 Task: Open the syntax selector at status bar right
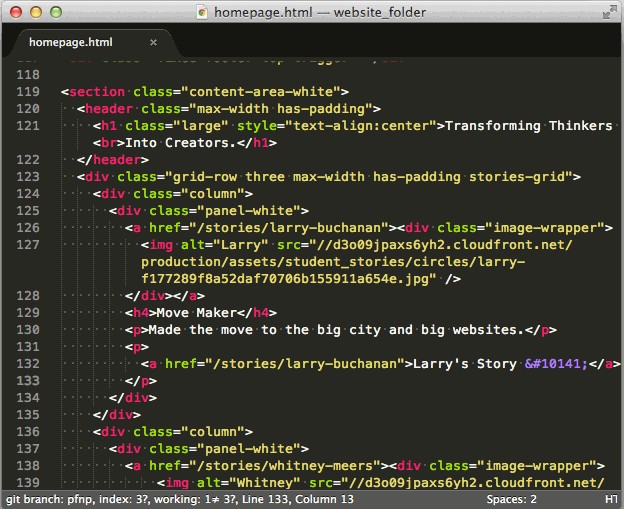coord(610,499)
